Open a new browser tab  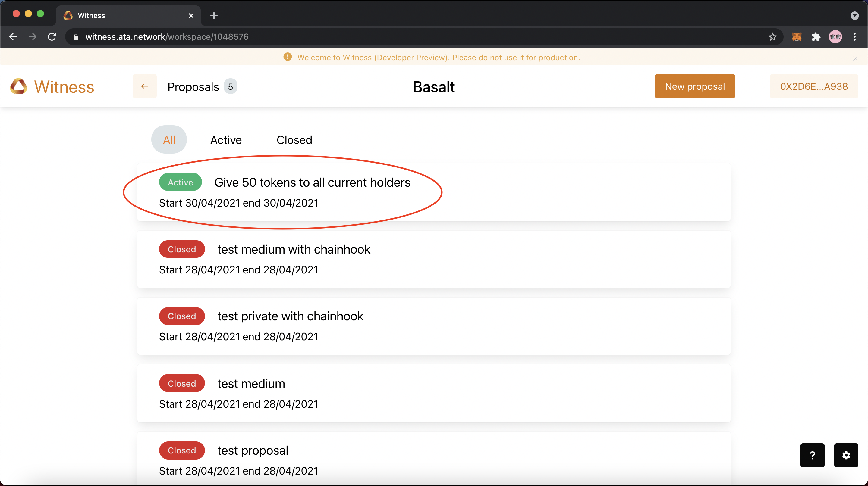[214, 15]
